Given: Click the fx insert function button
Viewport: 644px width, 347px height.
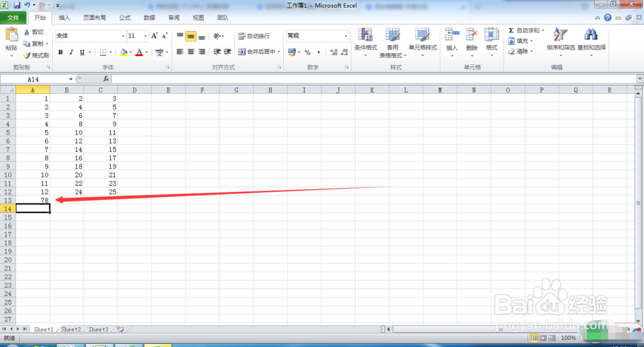Looking at the screenshot, I should coord(106,79).
